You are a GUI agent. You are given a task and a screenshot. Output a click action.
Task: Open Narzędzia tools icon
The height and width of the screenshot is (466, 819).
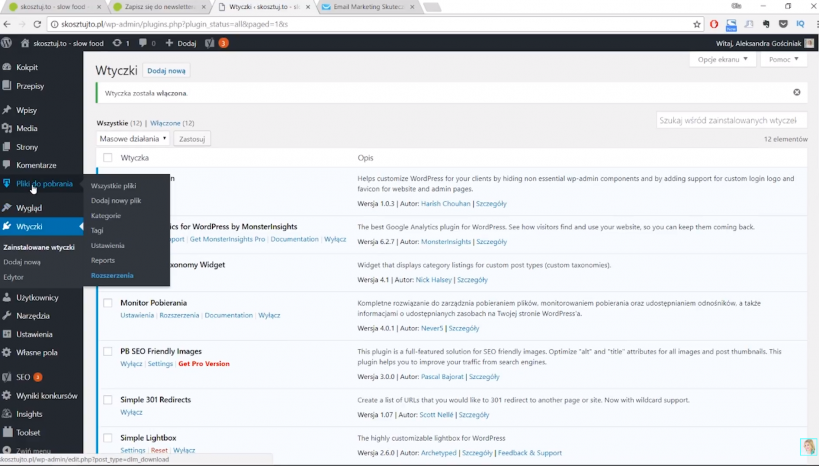click(x=7, y=316)
